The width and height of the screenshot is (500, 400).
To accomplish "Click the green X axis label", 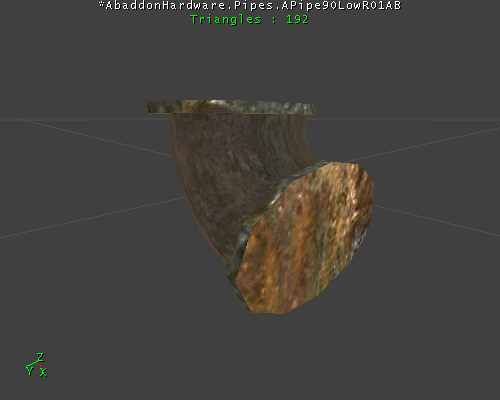I will (x=43, y=372).
